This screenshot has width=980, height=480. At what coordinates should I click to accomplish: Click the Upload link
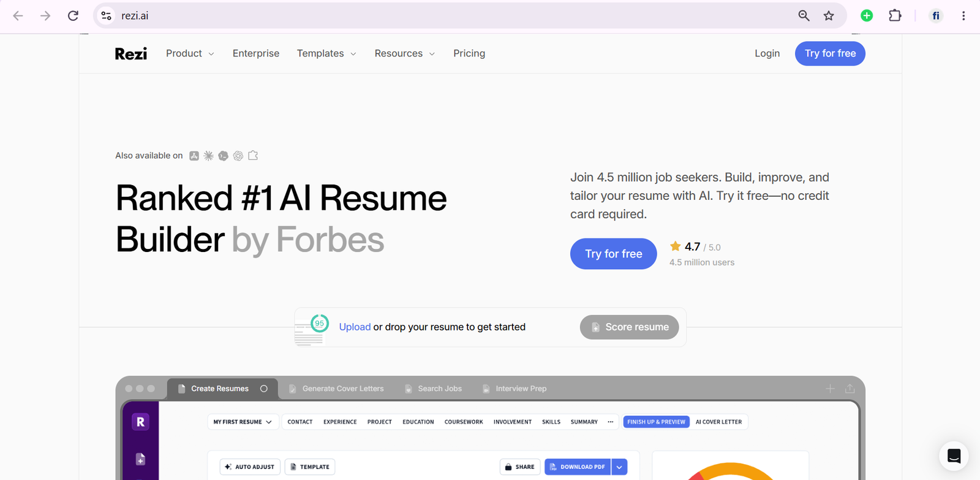point(355,327)
